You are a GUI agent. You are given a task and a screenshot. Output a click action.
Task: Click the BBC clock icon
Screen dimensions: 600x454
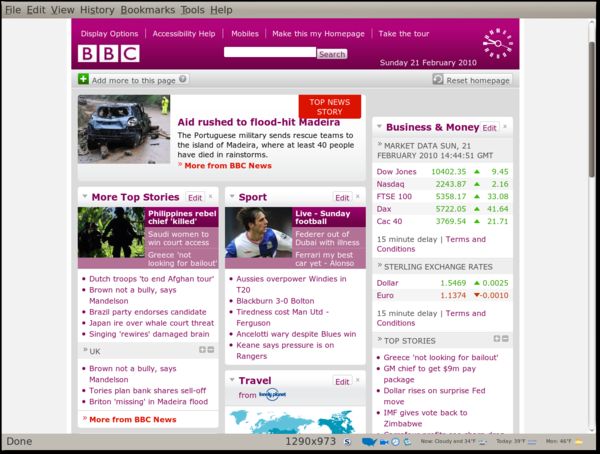click(x=497, y=43)
